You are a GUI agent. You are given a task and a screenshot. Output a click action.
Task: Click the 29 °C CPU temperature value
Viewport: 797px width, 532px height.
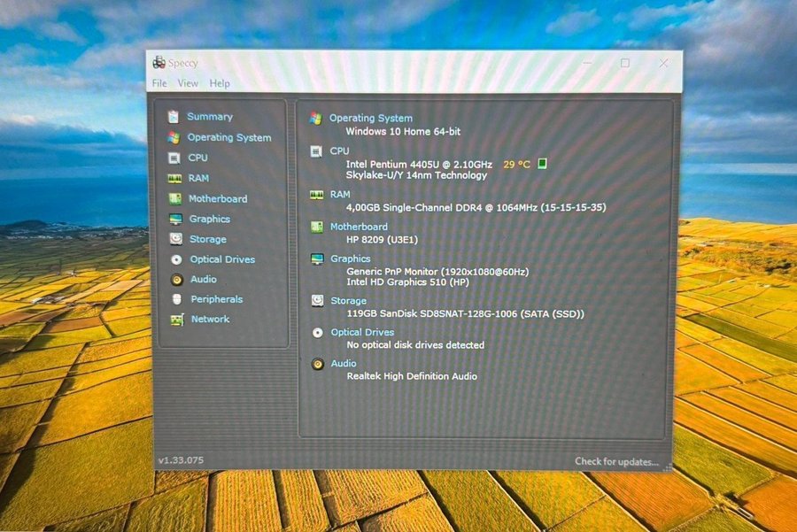[516, 164]
